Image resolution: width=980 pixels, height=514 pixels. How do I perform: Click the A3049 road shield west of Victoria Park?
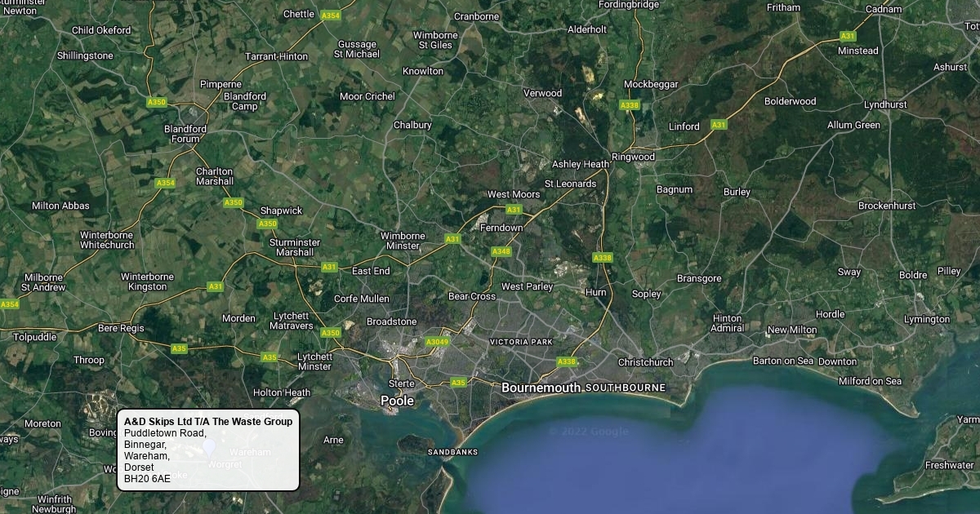coord(438,342)
